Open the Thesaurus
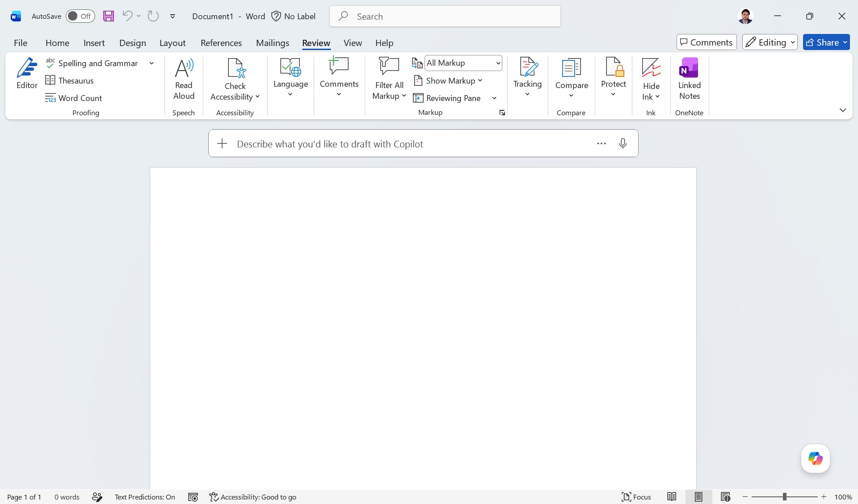 (x=70, y=80)
